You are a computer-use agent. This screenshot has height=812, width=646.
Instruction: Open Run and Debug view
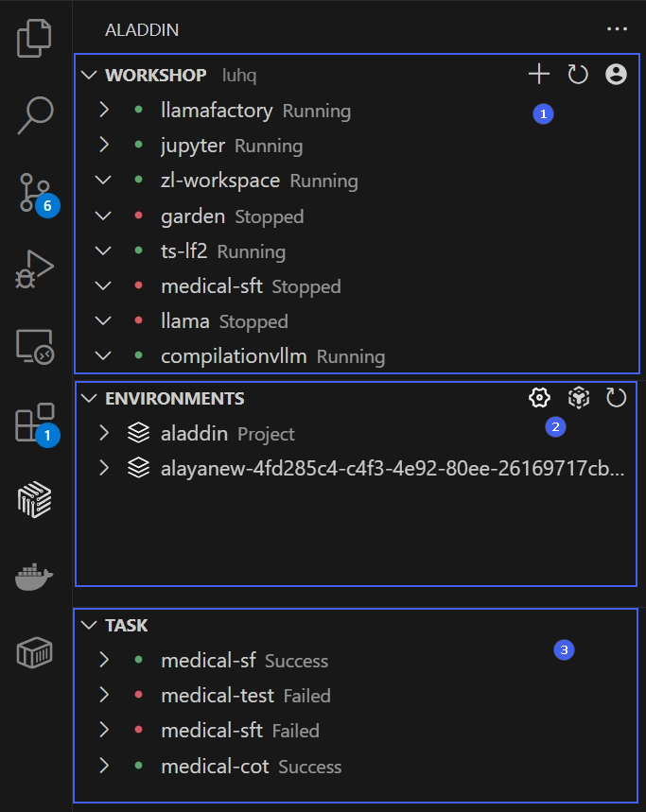tap(34, 269)
